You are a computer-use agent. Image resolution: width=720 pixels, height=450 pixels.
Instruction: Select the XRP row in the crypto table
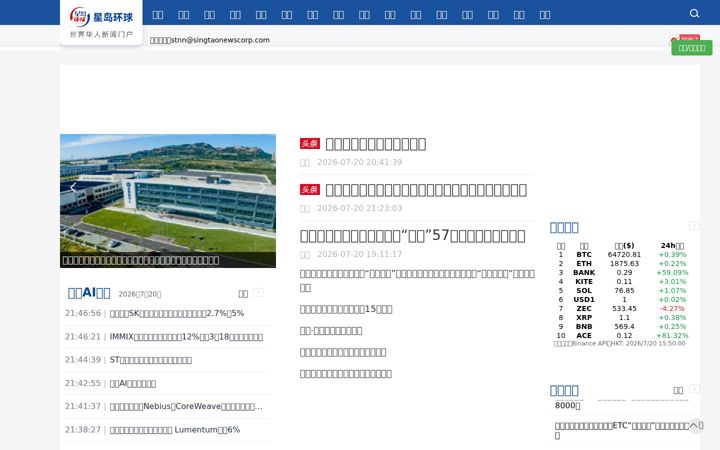[622, 317]
